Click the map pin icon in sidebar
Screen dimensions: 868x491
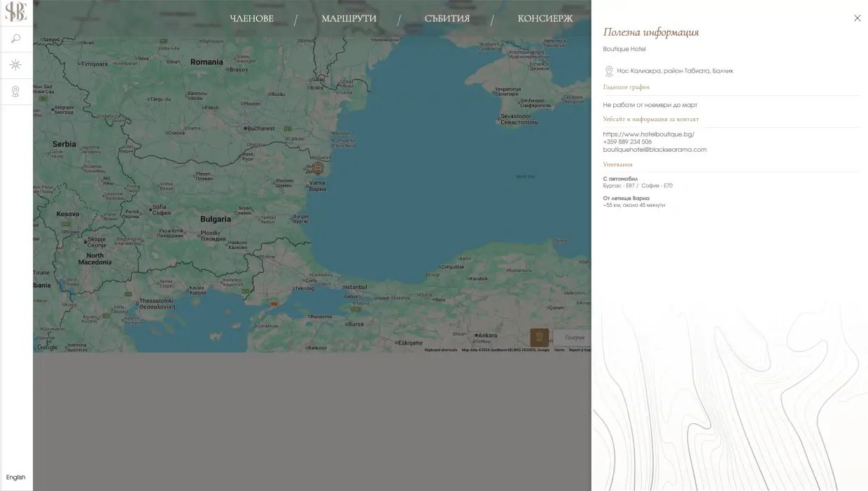15,91
